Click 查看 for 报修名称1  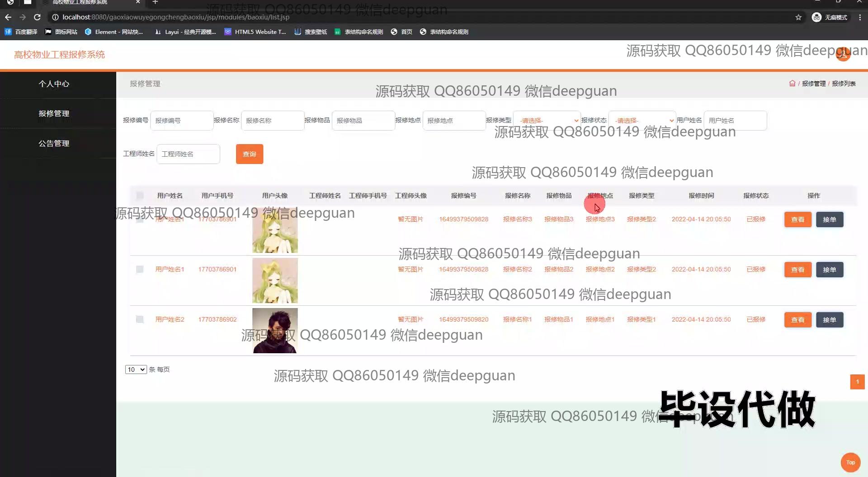click(x=797, y=320)
